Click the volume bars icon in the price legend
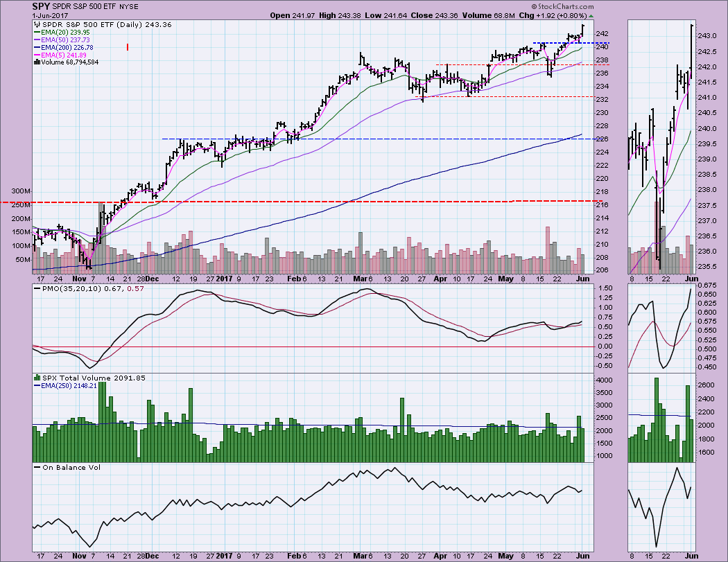 (37, 62)
